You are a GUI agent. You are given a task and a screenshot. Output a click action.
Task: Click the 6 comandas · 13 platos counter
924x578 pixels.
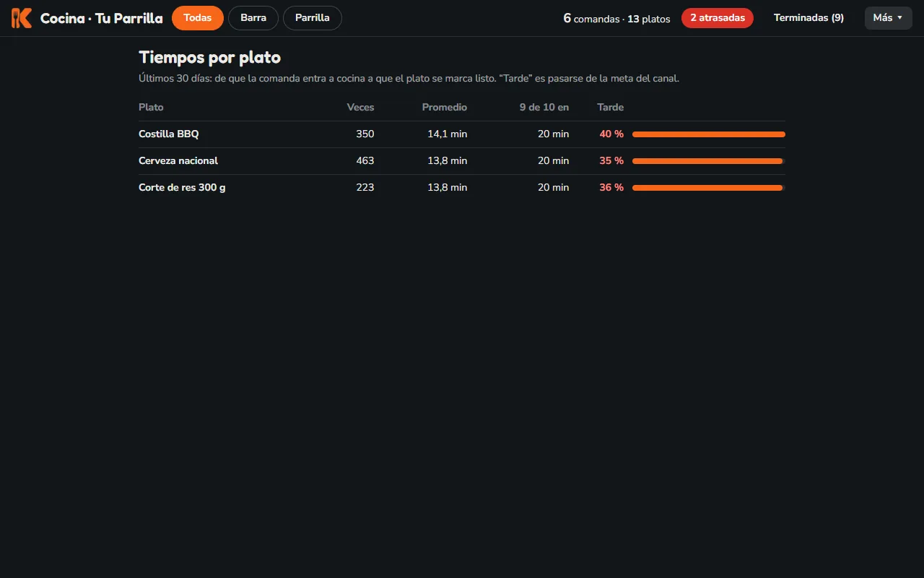point(616,18)
